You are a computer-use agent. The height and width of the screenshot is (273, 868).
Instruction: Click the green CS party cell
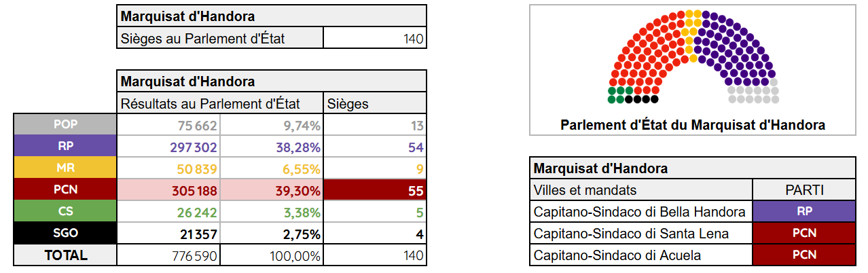[x=65, y=211]
